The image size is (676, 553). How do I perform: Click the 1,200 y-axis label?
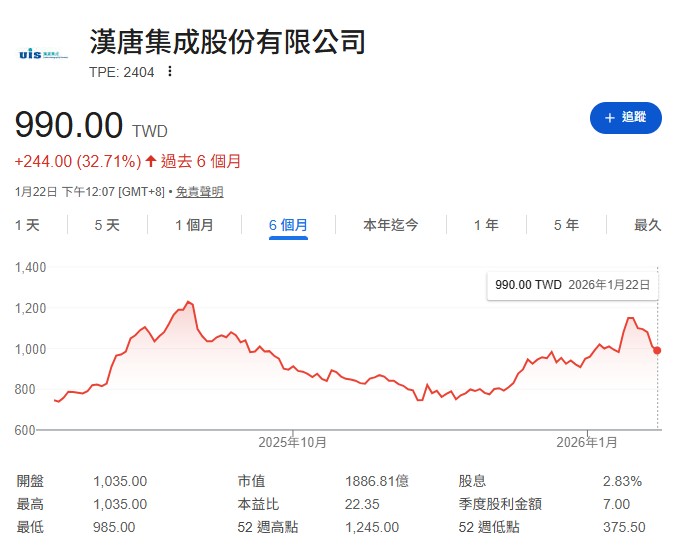30,309
